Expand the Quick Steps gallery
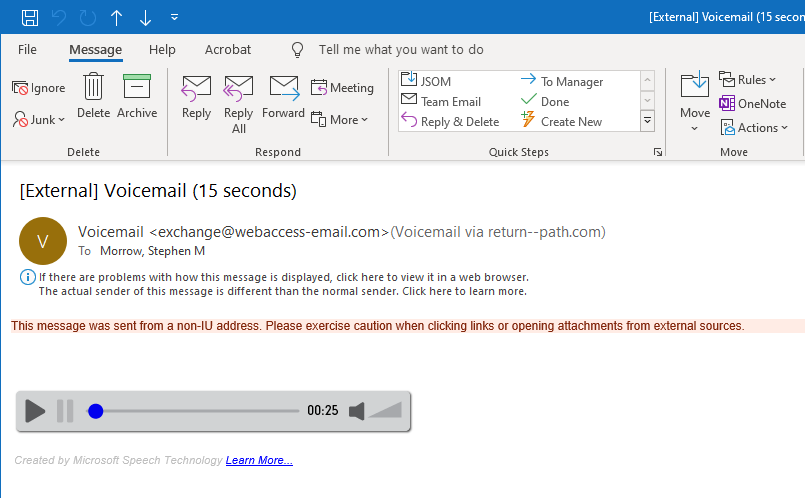 (x=647, y=121)
